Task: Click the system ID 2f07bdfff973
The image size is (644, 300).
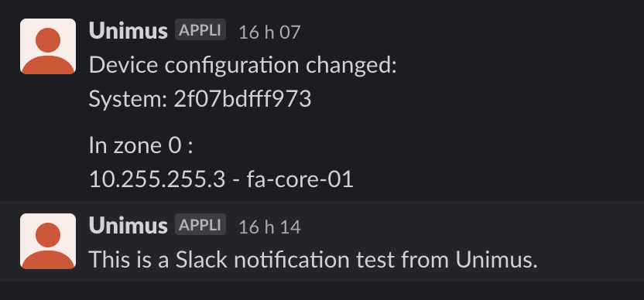Action: tap(242, 99)
